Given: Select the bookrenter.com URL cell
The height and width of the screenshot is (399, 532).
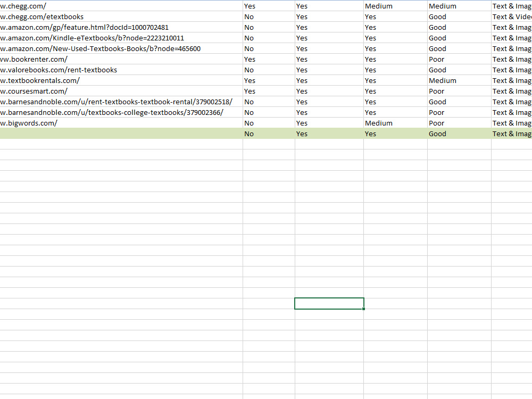Looking at the screenshot, I should coord(121,60).
